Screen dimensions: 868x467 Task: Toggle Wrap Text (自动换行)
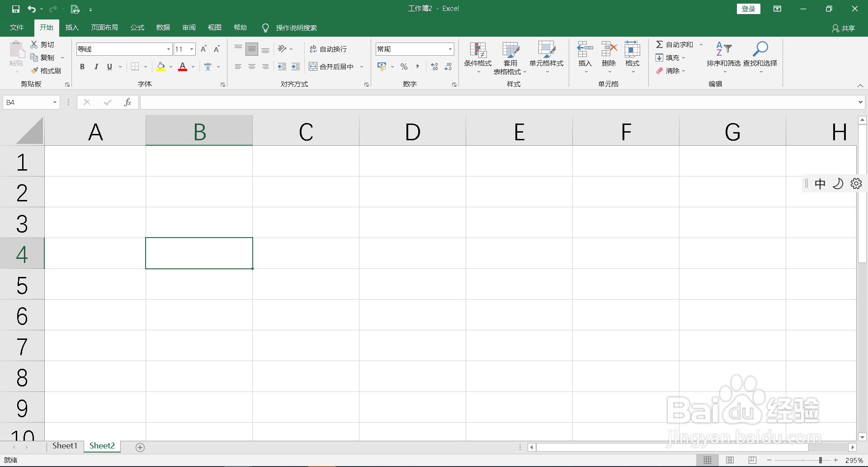coord(329,49)
